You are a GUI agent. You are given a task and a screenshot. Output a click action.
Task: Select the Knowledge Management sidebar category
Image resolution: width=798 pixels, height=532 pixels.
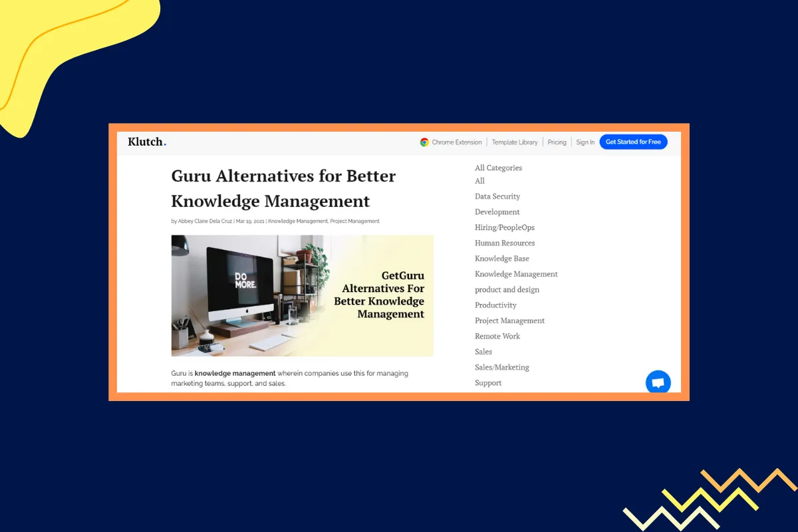click(x=516, y=274)
